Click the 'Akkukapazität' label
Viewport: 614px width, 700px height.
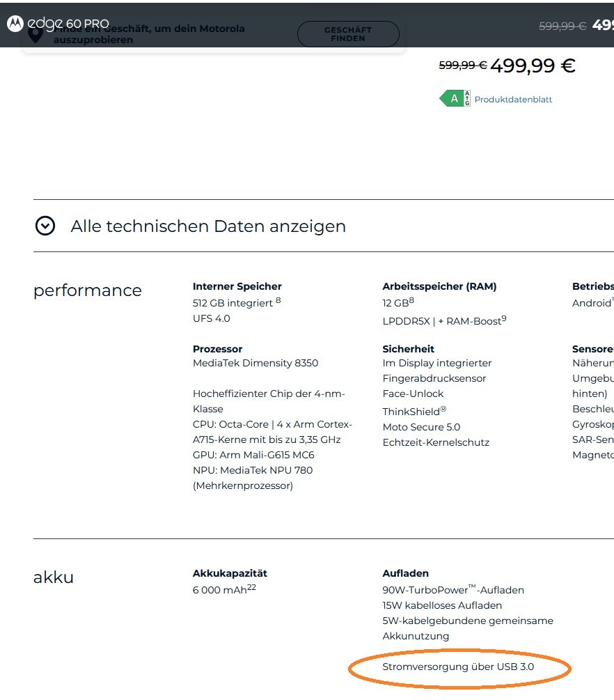(230, 573)
